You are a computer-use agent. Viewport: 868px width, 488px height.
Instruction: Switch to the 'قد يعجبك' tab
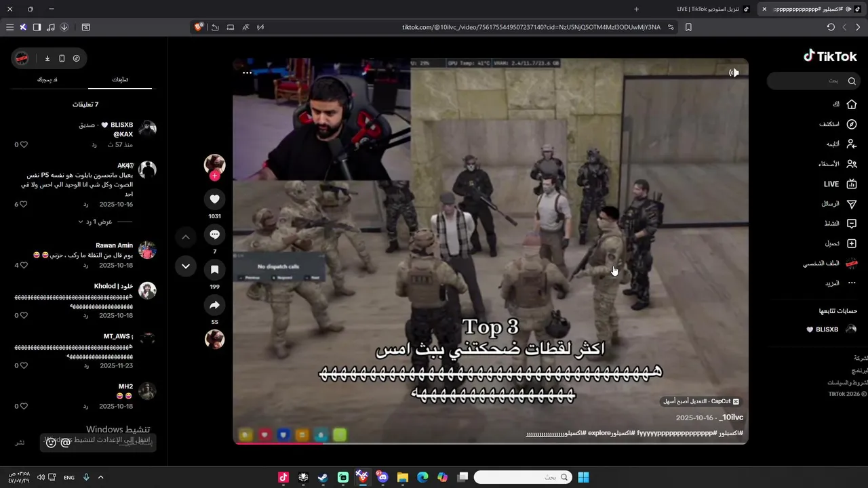tap(47, 79)
